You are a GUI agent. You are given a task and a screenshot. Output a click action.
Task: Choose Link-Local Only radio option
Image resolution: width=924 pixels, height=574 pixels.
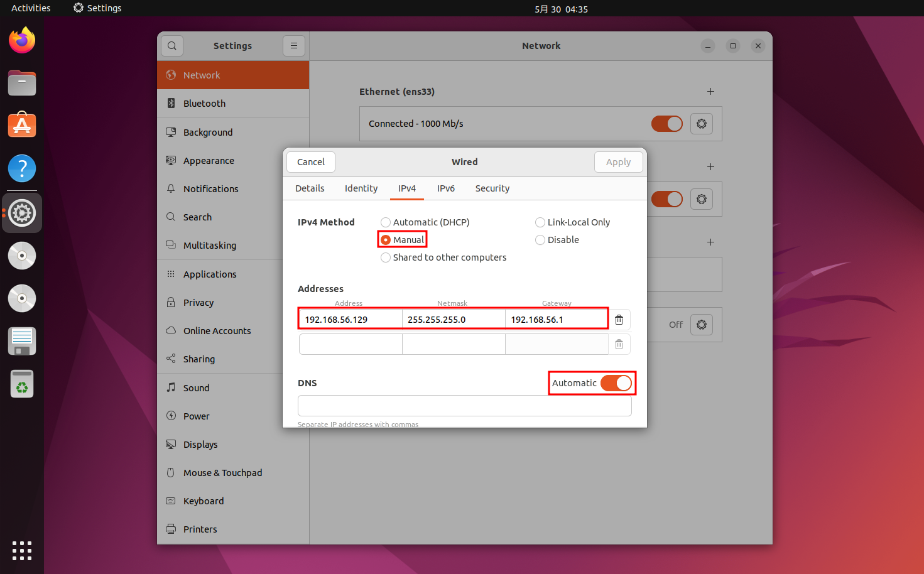click(540, 222)
